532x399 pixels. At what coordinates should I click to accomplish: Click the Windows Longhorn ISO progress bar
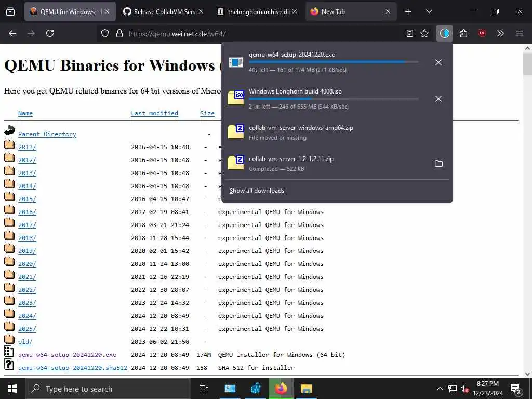(x=334, y=99)
